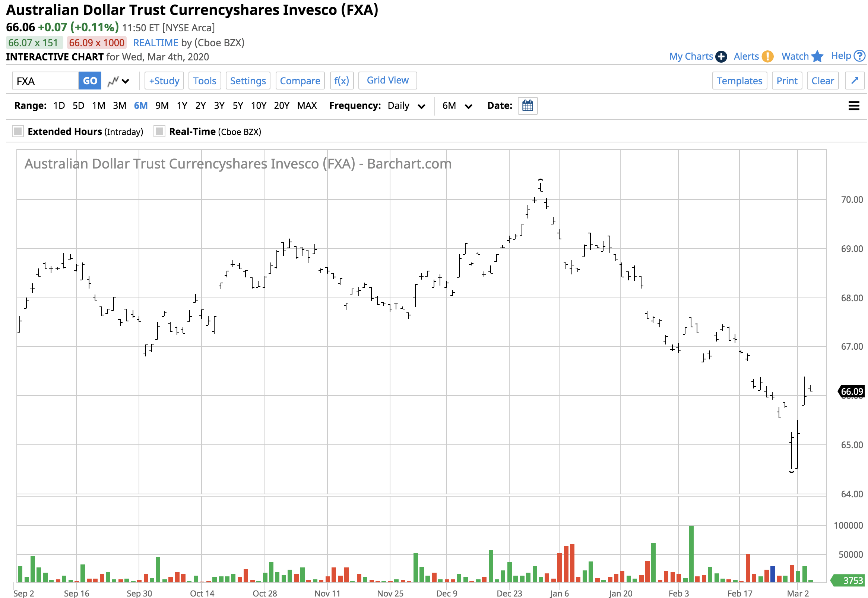Expand the Frequency Daily dropdown
The image size is (868, 598).
coord(406,106)
